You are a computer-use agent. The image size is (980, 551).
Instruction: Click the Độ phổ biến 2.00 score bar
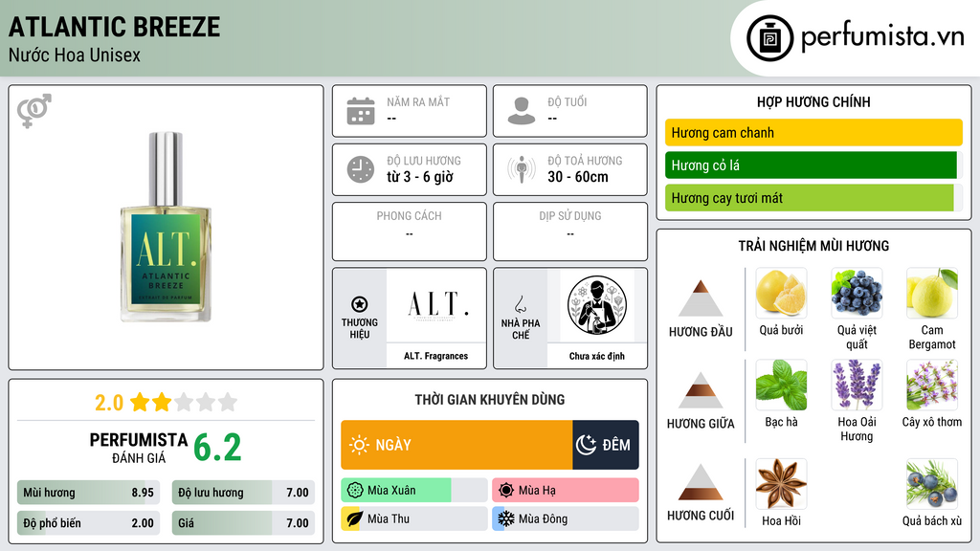click(89, 523)
